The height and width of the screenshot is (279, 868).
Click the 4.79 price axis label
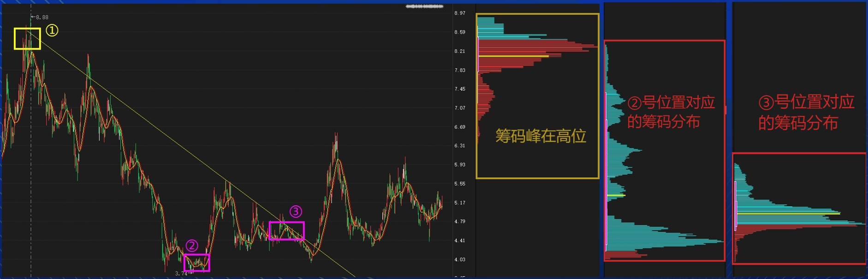coord(459,221)
